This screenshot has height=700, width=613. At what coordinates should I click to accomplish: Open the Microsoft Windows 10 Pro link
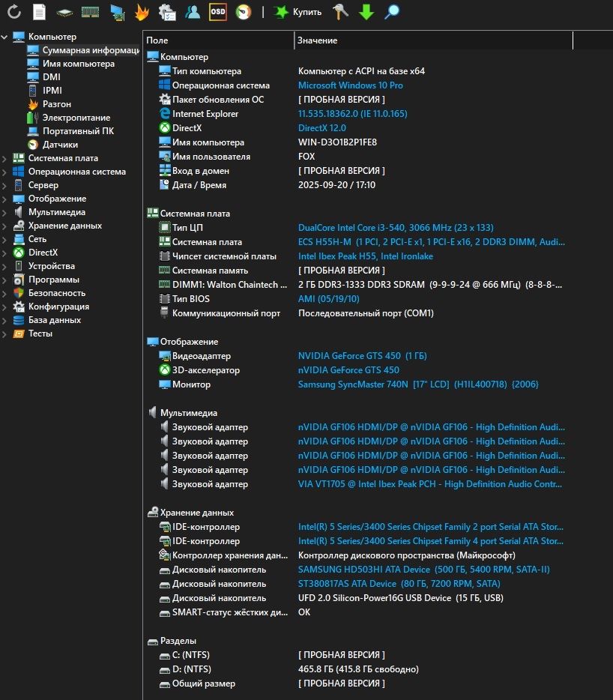pos(351,85)
